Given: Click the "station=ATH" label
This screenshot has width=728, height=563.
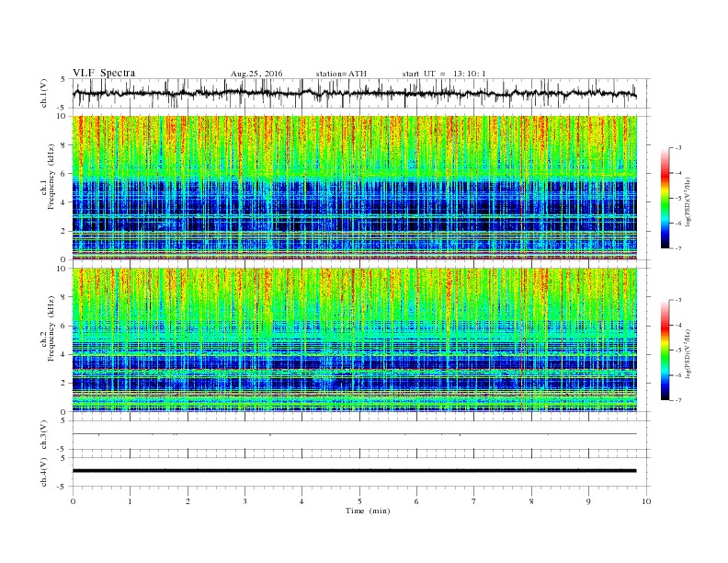Looking at the screenshot, I should point(341,74).
